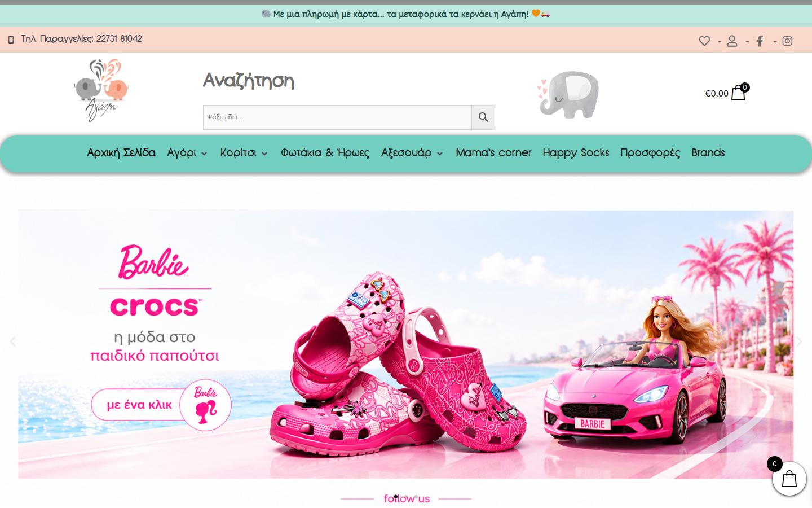This screenshot has width=812, height=508.
Task: Go to previous slide arrow
Action: point(13,341)
